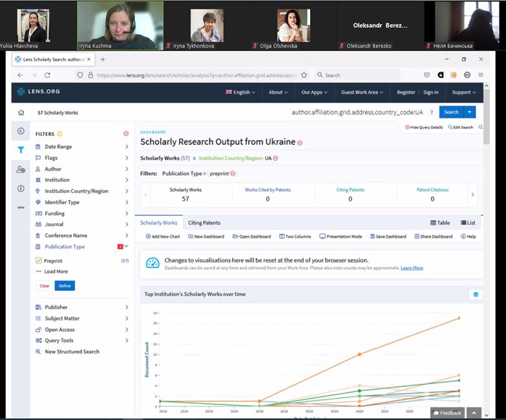Show next metrics with right chevron
506x420 pixels.
pyautogui.click(x=472, y=194)
